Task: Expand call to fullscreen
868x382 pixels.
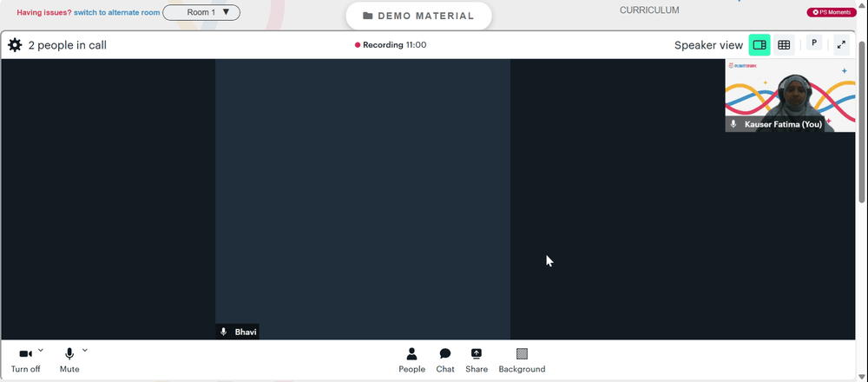Action: pyautogui.click(x=841, y=45)
